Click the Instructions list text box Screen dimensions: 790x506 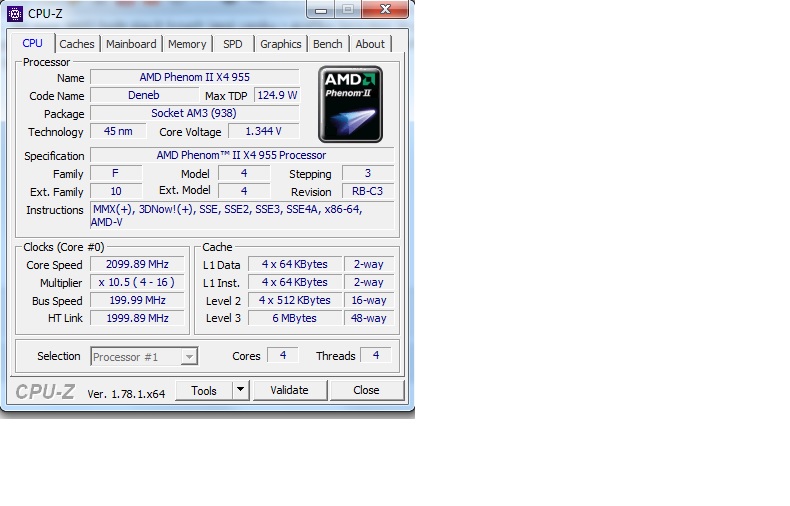(x=242, y=215)
